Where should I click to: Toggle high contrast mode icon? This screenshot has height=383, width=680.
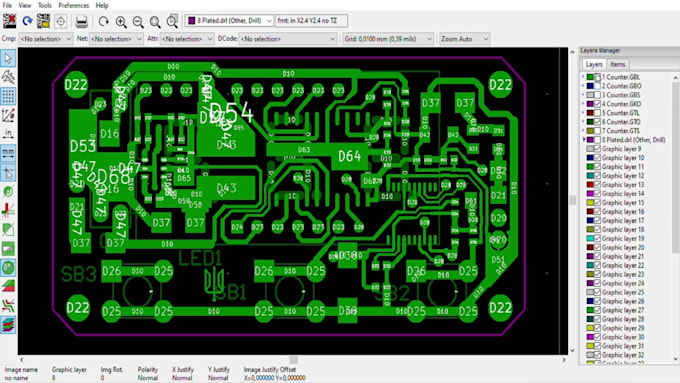coord(8,305)
